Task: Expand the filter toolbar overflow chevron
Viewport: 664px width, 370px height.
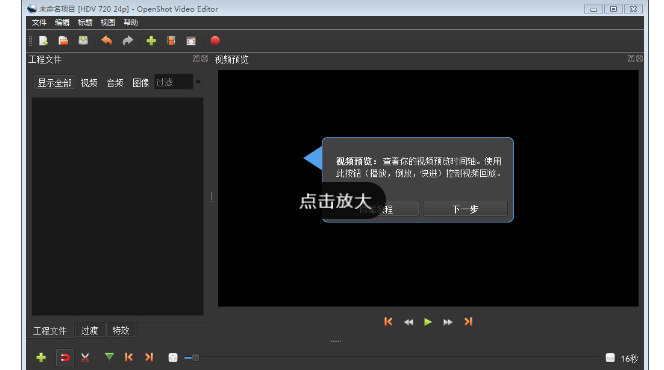Action: pos(198,81)
